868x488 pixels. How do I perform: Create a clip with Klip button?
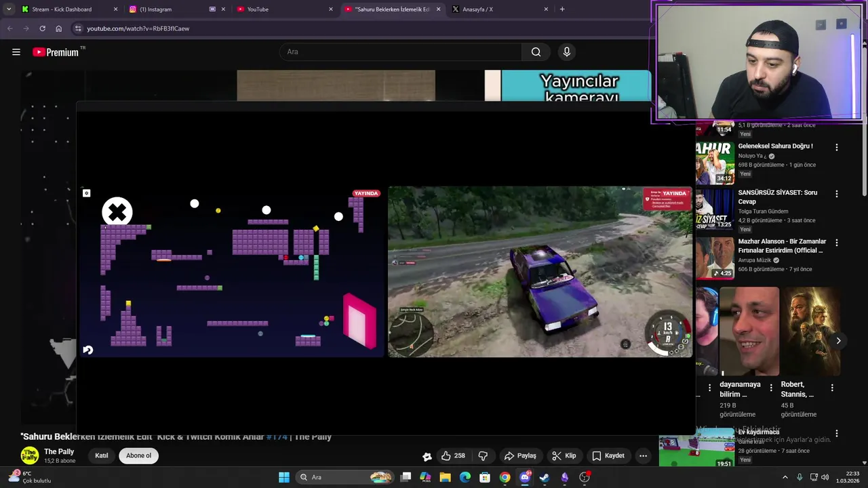tap(564, 455)
